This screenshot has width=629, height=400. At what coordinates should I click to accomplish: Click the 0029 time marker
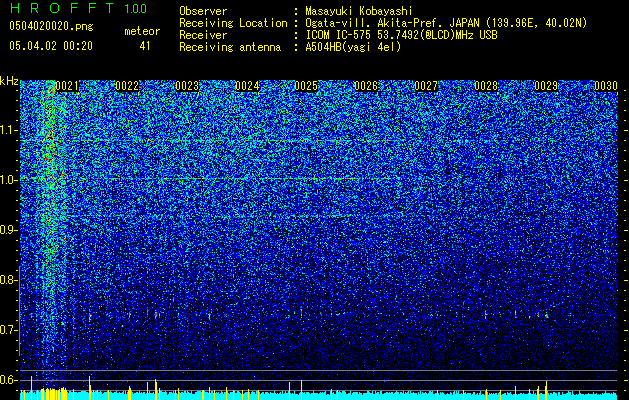tap(546, 86)
